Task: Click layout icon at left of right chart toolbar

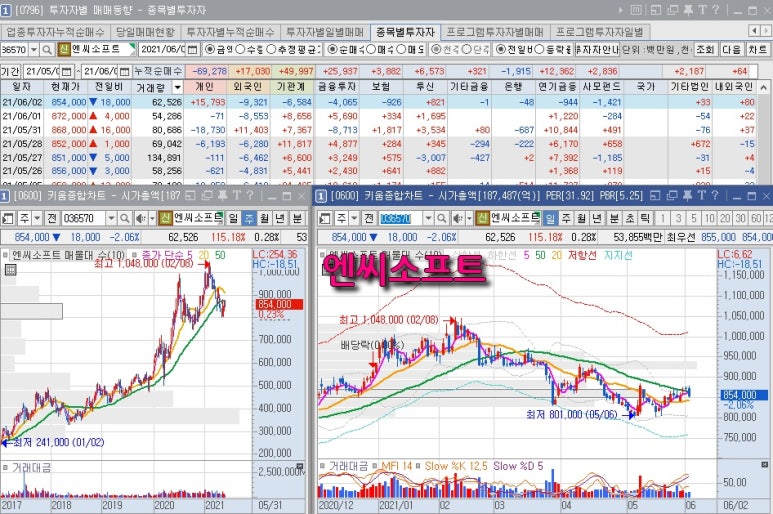Action: [324, 218]
